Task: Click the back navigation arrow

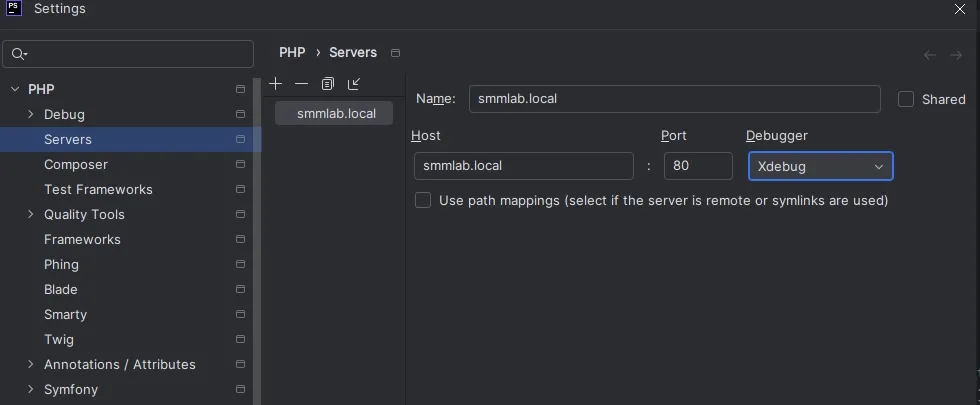Action: tap(929, 55)
